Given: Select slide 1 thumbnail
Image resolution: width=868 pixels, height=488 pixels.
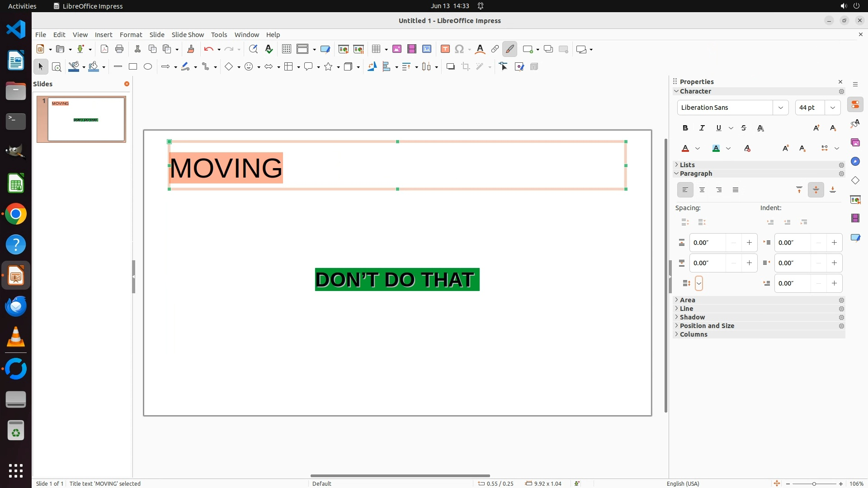Looking at the screenshot, I should [x=86, y=119].
